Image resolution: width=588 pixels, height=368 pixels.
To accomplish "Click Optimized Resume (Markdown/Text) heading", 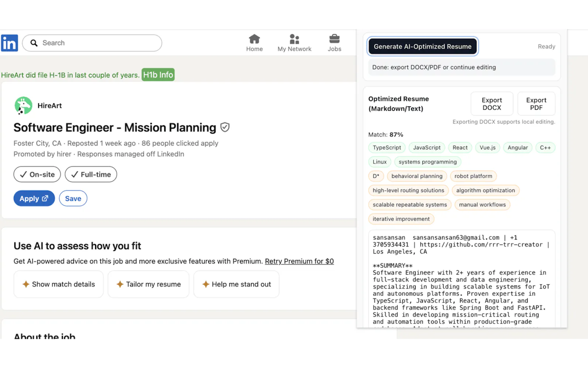I will point(399,104).
